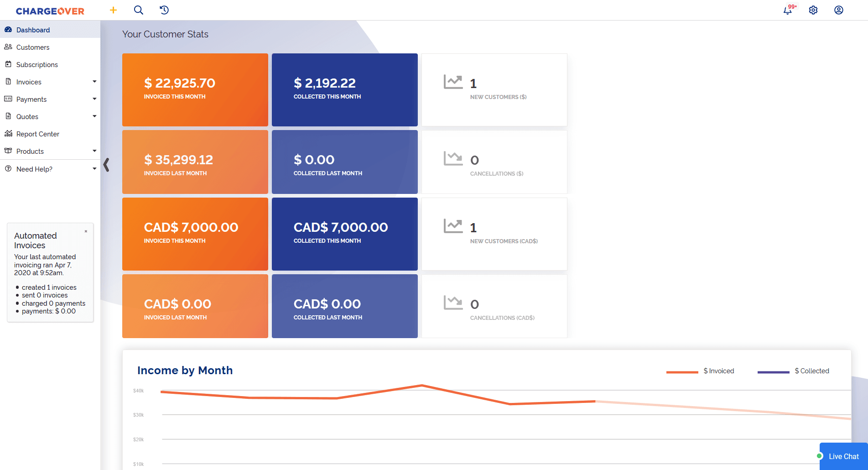
Task: Click the CAD$ 7,000.00 Collected This Month tile
Action: coord(345,234)
